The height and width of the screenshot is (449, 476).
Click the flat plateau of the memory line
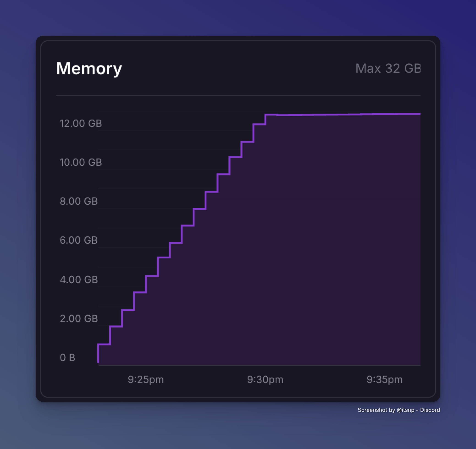(x=347, y=115)
